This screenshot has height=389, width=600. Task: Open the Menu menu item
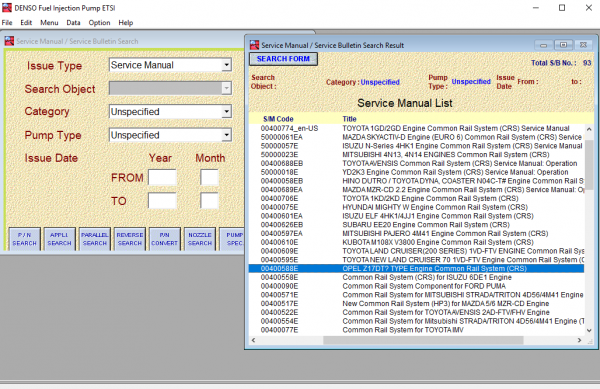tap(49, 23)
